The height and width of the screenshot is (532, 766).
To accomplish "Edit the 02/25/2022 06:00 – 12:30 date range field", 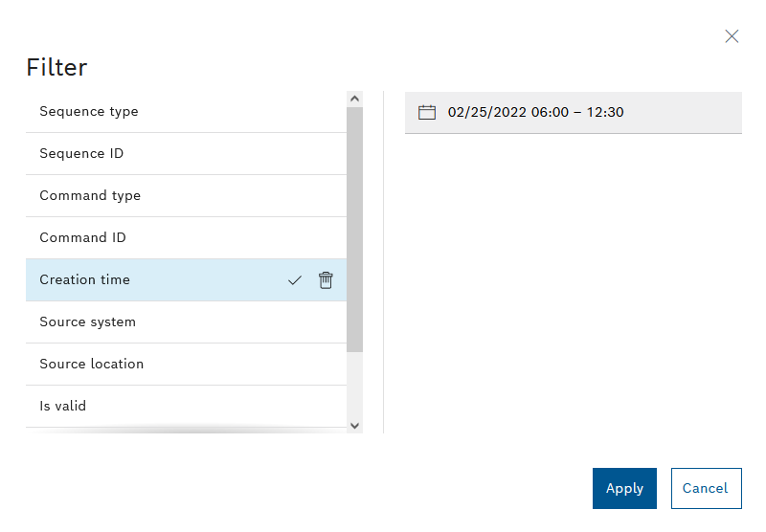I will click(x=573, y=112).
